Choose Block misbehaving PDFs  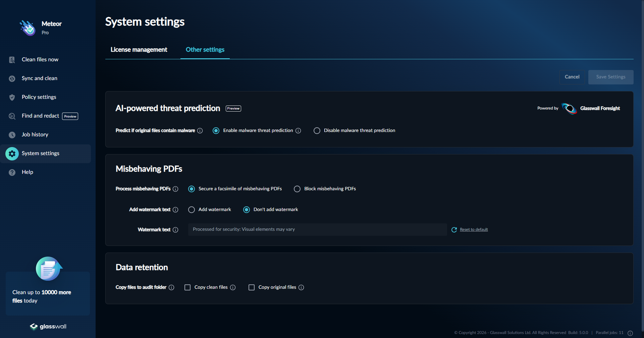(297, 189)
